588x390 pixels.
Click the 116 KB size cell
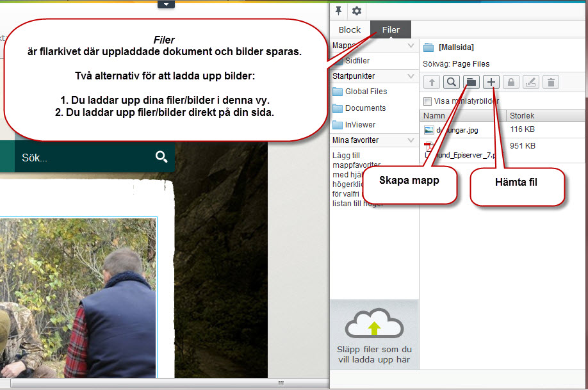[522, 129]
